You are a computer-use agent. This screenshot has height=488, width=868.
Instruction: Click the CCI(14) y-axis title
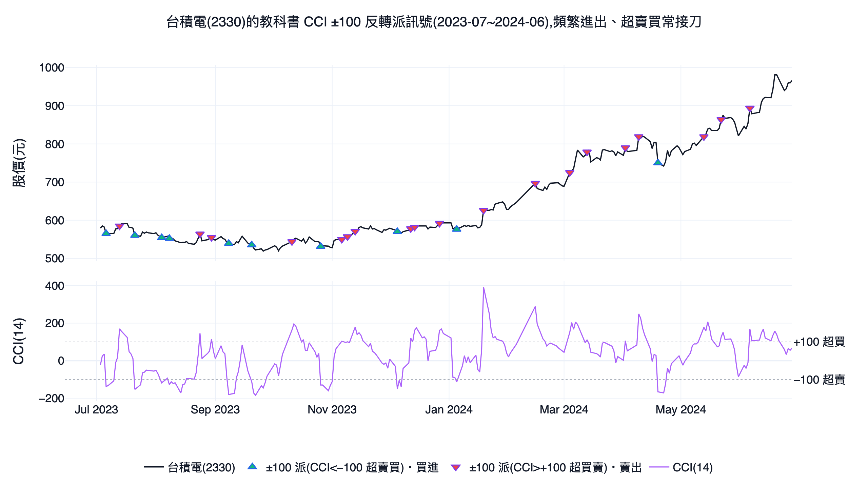click(x=19, y=341)
